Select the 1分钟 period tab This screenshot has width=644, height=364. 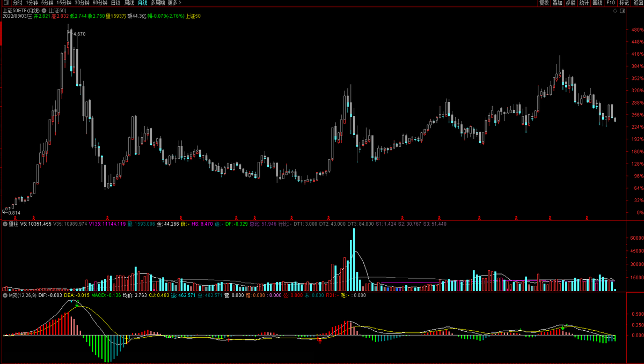[x=31, y=3]
